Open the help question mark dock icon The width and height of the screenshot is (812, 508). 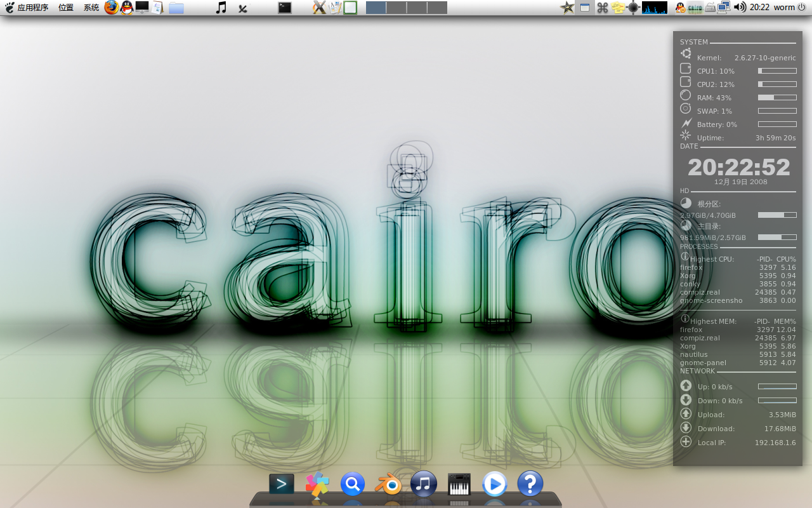[530, 484]
